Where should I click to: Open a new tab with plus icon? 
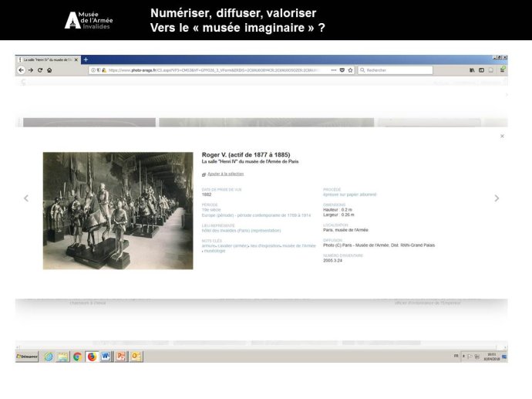pos(86,59)
